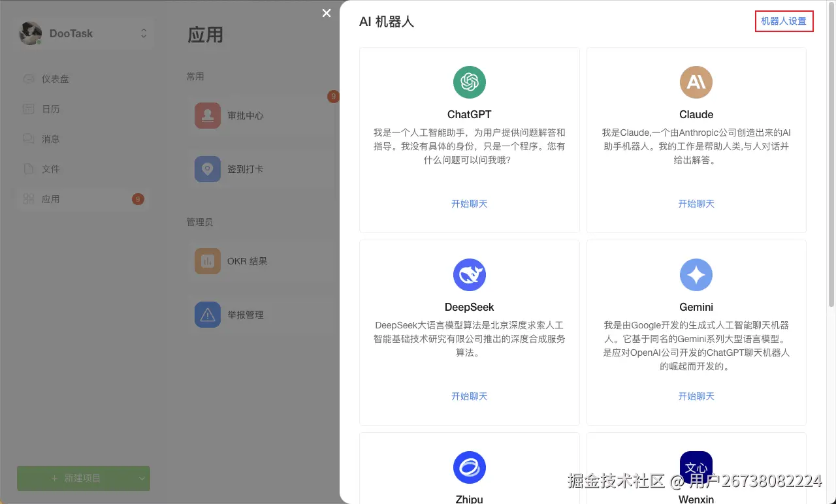Expand the DooTask account dropdown arrows
Image resolution: width=836 pixels, height=504 pixels.
pos(144,33)
